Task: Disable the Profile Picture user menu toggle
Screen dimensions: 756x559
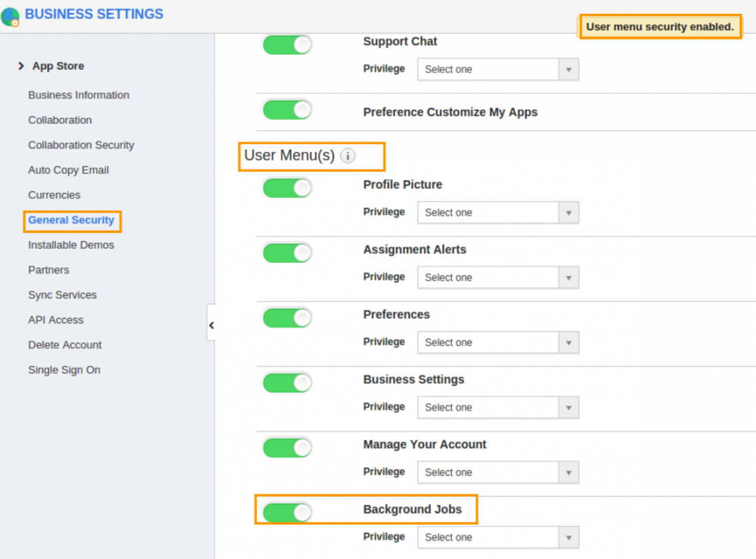Action: pyautogui.click(x=287, y=187)
